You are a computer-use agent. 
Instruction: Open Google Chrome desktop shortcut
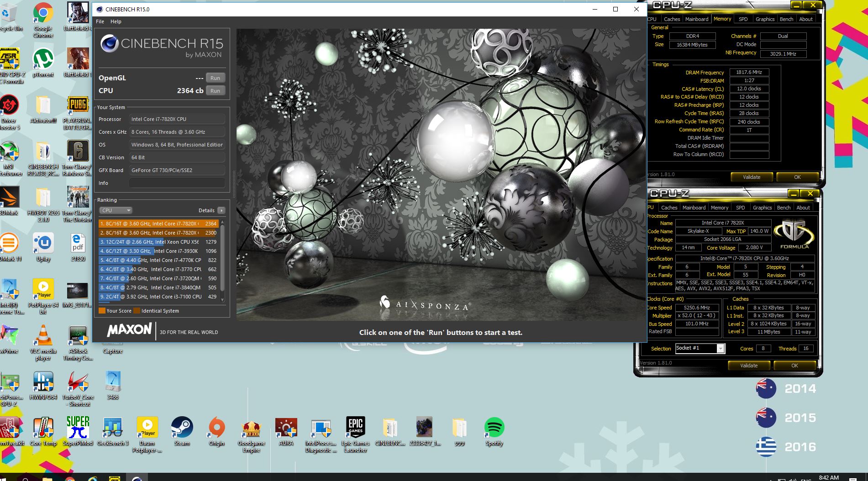(43, 20)
